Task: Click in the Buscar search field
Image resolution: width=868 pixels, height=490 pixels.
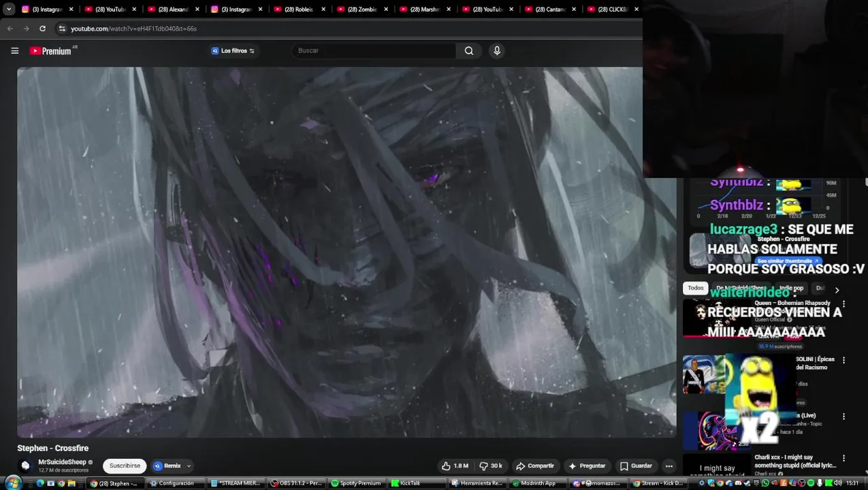Action: click(x=374, y=50)
